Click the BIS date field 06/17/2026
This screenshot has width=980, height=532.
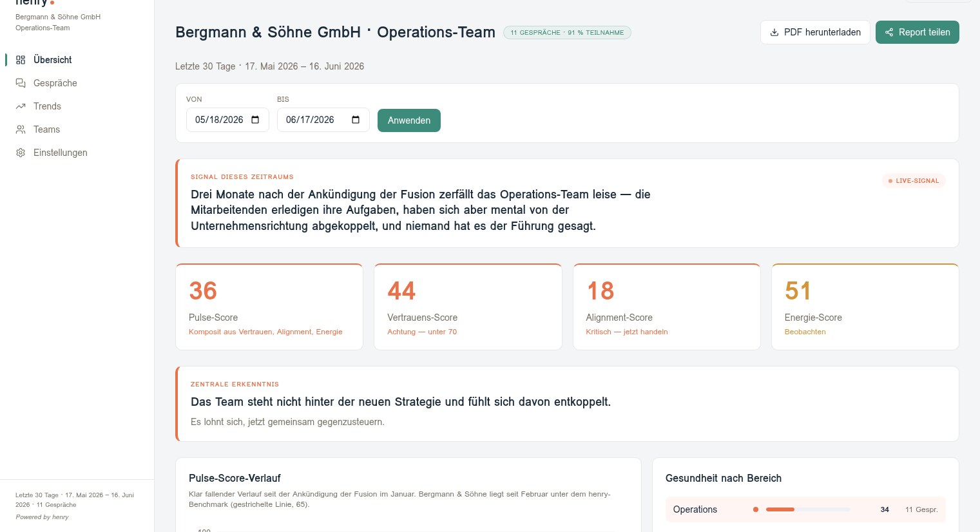pos(323,120)
